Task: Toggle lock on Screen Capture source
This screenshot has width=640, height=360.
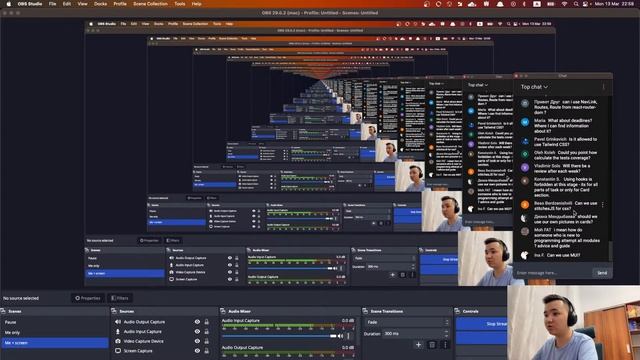Action: tap(207, 351)
